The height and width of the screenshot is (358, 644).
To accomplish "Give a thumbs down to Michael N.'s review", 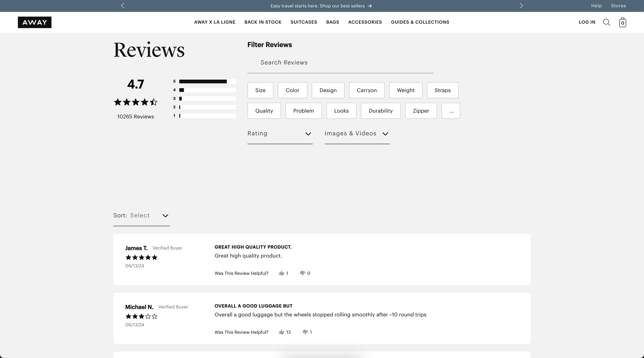I will pos(305,332).
